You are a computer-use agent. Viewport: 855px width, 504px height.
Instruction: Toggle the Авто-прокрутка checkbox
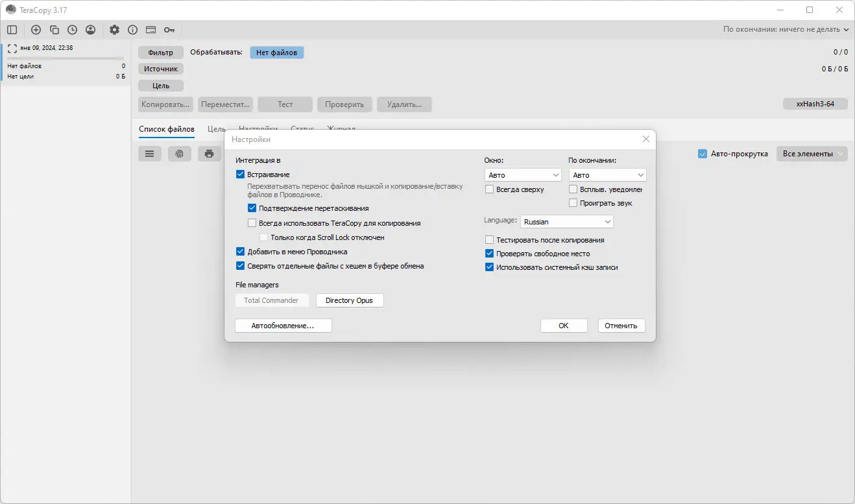click(703, 154)
